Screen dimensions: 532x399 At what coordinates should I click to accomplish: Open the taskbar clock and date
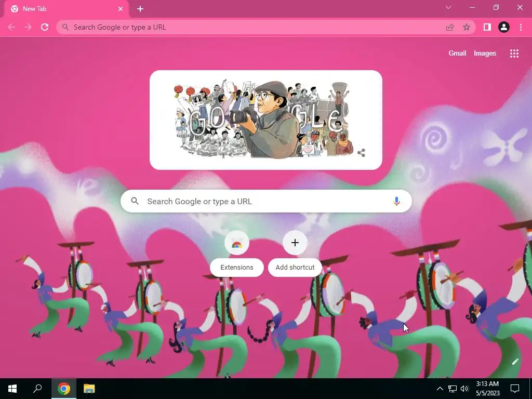[x=487, y=389]
